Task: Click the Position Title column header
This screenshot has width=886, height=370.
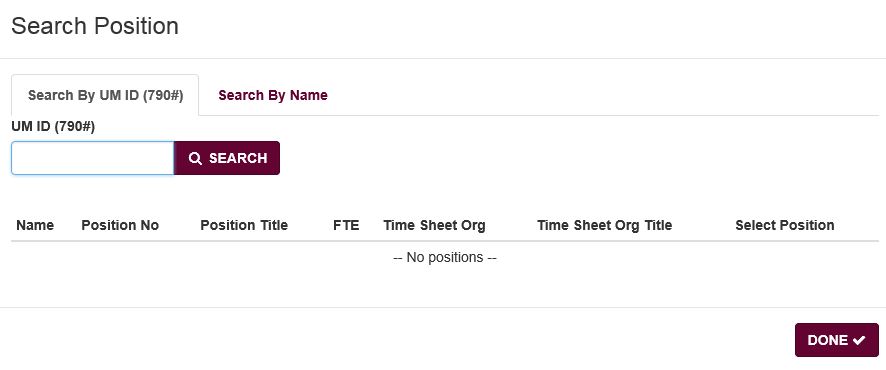Action: [x=244, y=225]
